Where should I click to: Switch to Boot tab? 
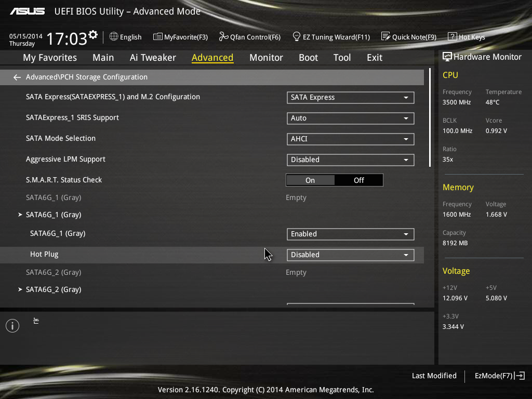(x=308, y=58)
